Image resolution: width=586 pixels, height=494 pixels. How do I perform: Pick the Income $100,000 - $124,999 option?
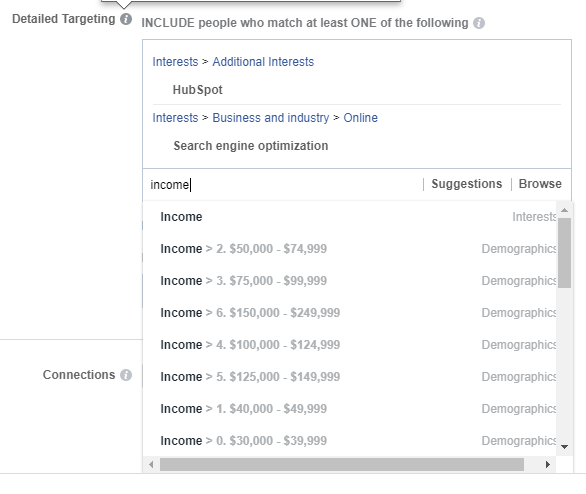(x=350, y=345)
